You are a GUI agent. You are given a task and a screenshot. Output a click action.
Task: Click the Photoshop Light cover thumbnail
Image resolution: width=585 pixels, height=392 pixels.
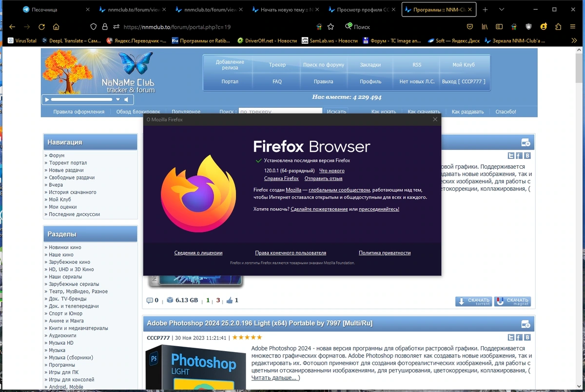[195, 367]
